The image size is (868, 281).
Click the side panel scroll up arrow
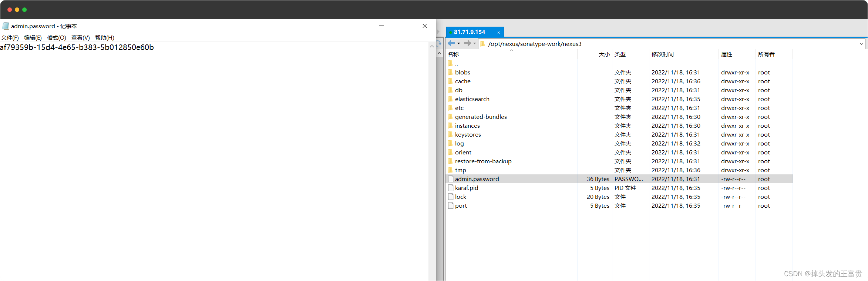(x=440, y=53)
